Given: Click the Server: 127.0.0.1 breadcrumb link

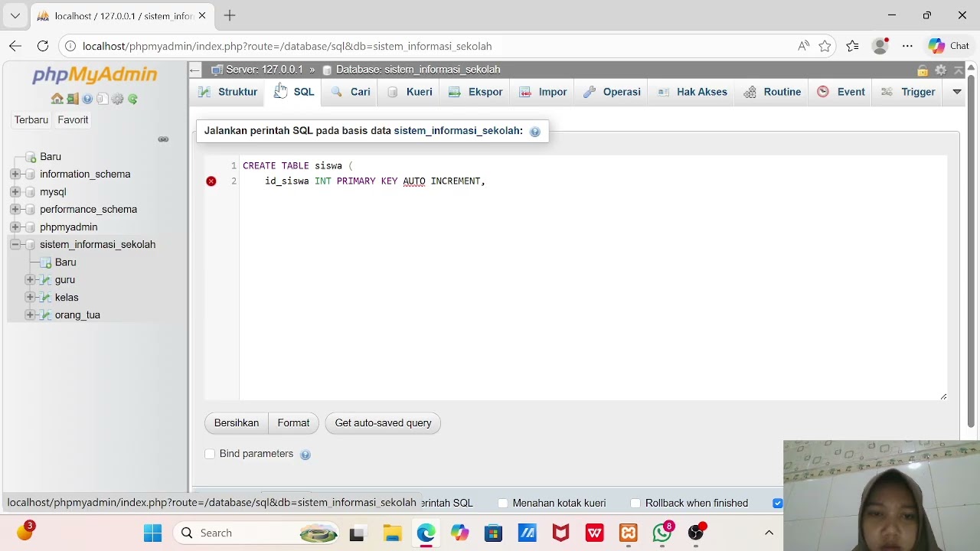Looking at the screenshot, I should pos(264,70).
